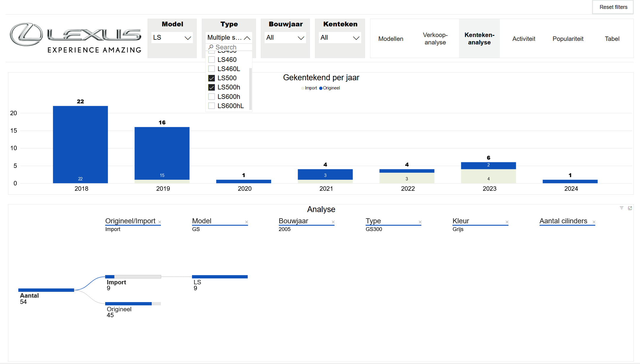Select the 2022 Import bar segment
The image size is (640, 364).
pos(407,178)
